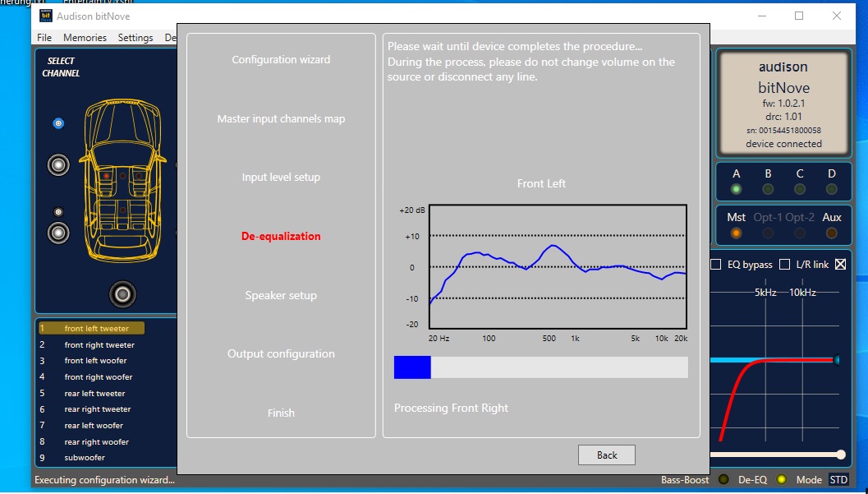Uncheck the crossed box right of L/R link

pos(840,265)
